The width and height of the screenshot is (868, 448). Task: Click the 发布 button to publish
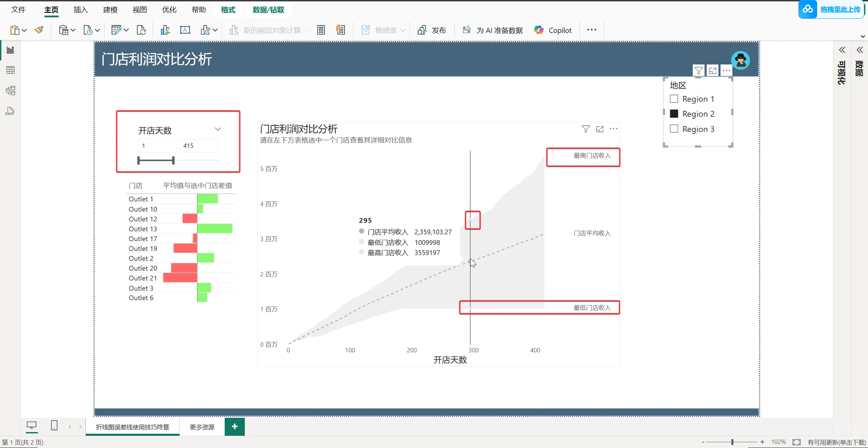click(x=433, y=29)
